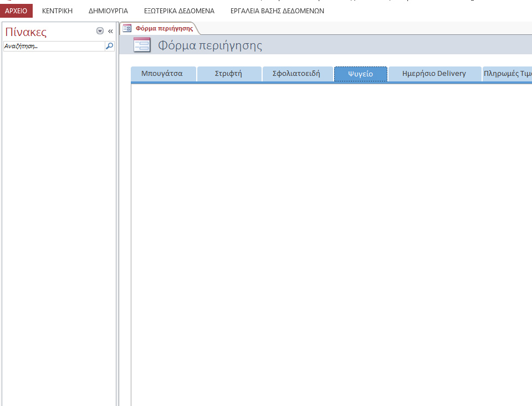Collapse the navigation pane with double chevron
The image size is (532, 406).
tap(110, 31)
